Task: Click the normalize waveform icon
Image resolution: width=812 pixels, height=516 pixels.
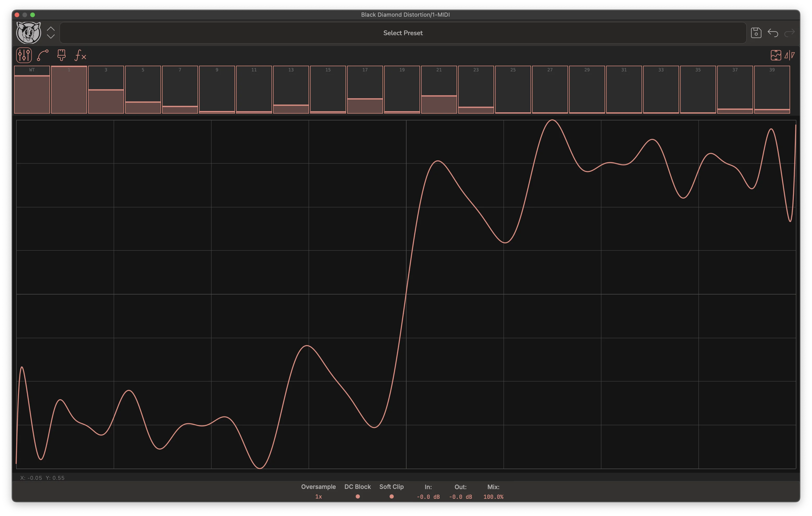Action: (x=776, y=55)
